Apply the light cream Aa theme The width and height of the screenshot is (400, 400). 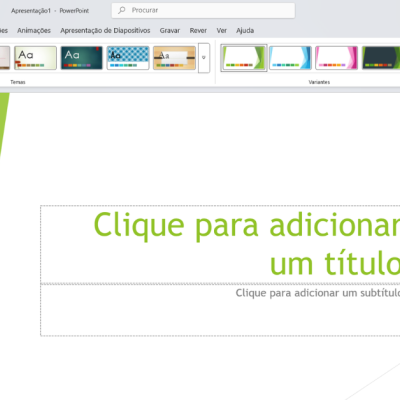35,58
